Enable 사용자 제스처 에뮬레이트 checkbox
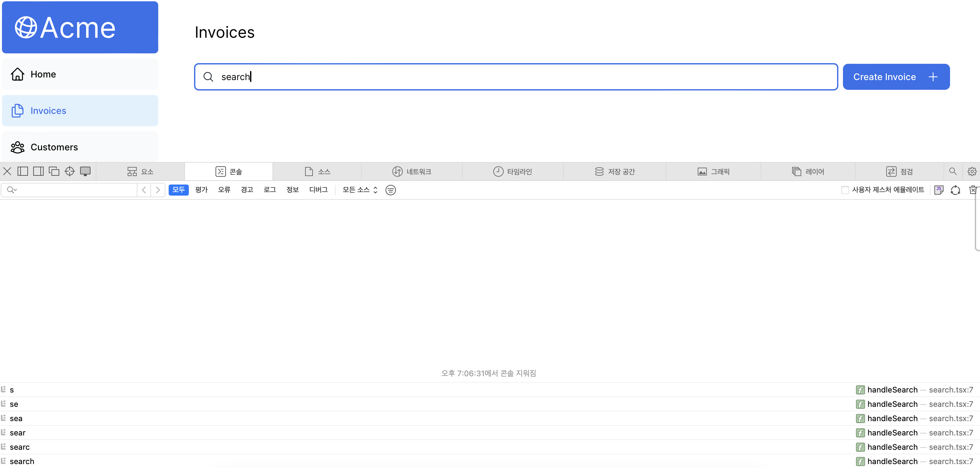This screenshot has height=468, width=980. (845, 190)
